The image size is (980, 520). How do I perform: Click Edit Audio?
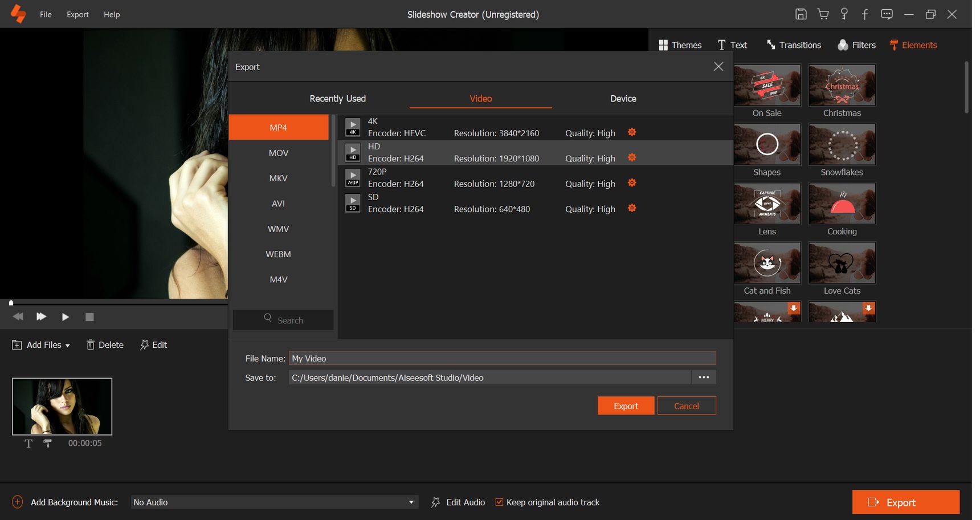458,502
